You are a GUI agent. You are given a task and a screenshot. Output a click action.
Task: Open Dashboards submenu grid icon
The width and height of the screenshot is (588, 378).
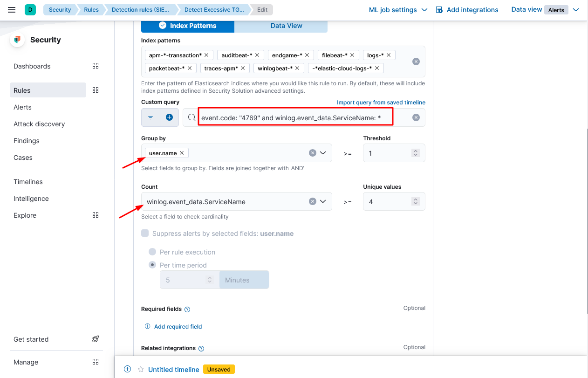pos(96,66)
